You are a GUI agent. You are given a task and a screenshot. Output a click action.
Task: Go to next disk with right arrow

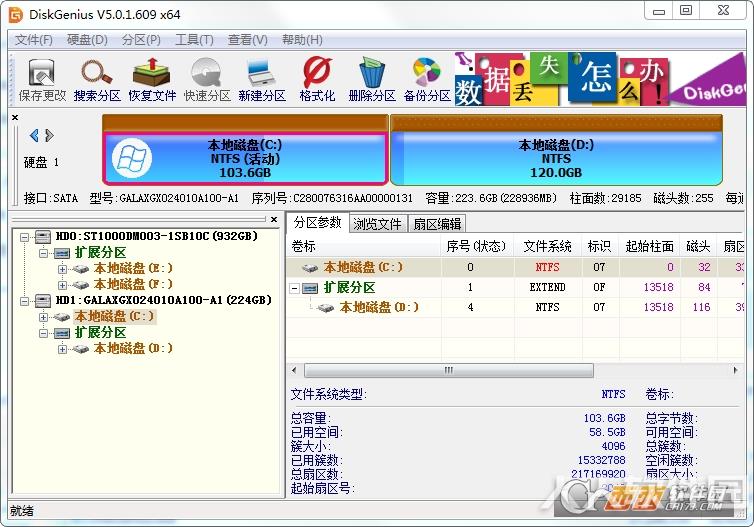[x=49, y=136]
